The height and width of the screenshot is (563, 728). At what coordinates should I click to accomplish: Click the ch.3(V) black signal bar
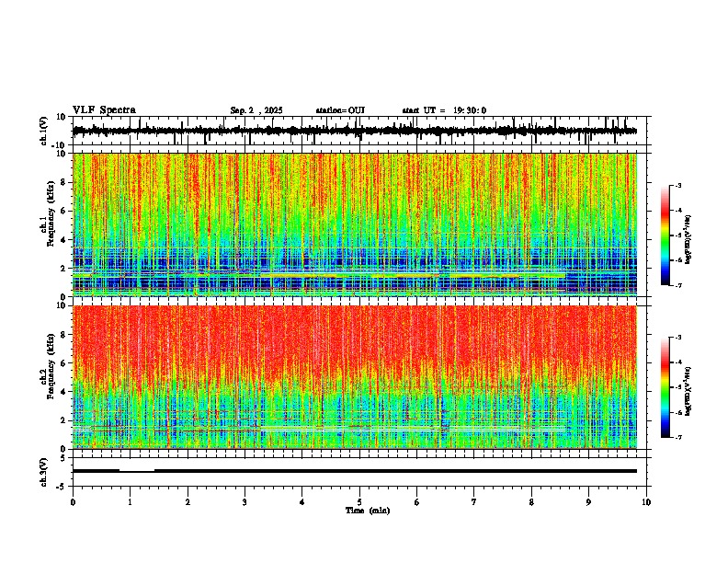coord(355,471)
